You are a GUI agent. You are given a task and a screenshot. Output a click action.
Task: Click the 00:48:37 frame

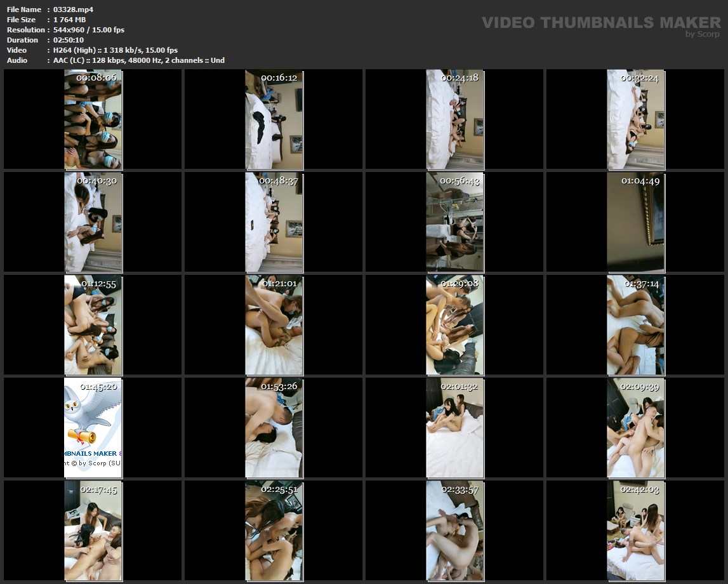tap(274, 222)
